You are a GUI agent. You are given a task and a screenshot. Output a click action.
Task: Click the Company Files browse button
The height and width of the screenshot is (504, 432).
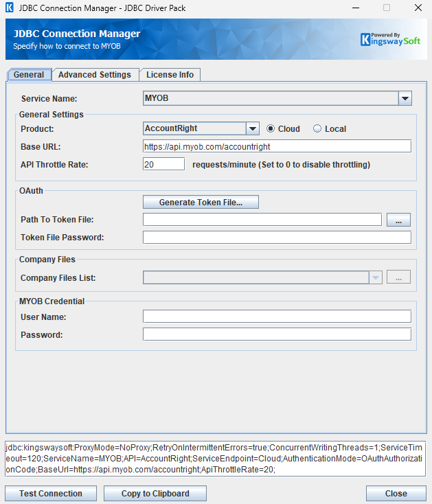tap(398, 277)
